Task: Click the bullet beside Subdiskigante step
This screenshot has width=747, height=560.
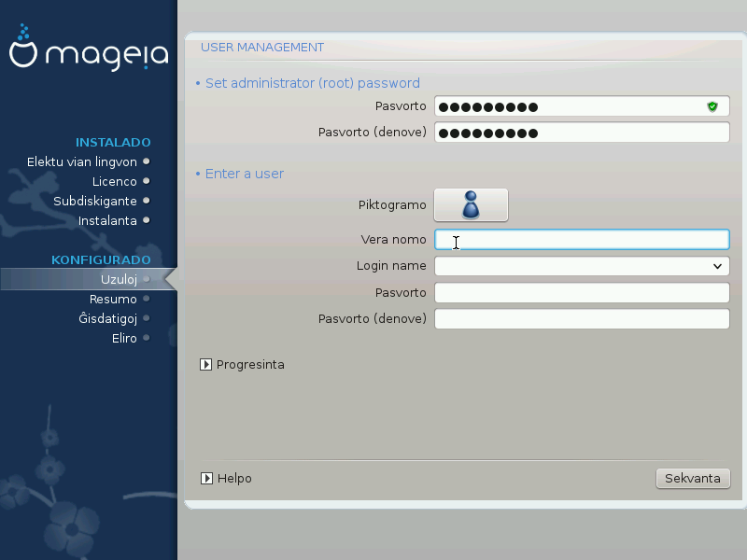Action: click(147, 201)
